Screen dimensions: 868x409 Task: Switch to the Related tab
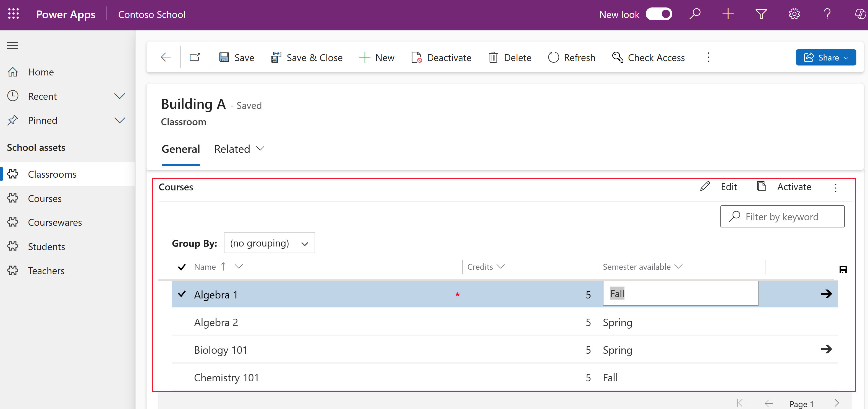click(239, 148)
